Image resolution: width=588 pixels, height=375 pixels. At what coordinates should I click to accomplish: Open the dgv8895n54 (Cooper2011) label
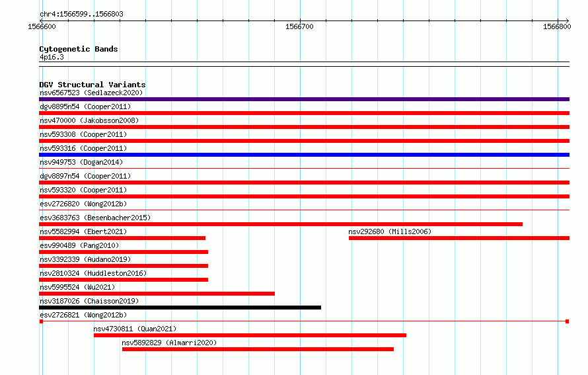click(x=85, y=106)
